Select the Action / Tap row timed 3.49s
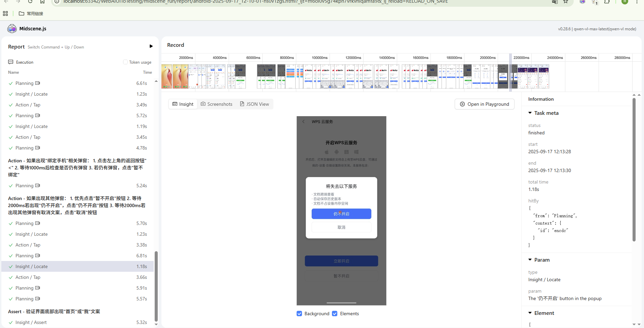644x328 pixels. 78,105
